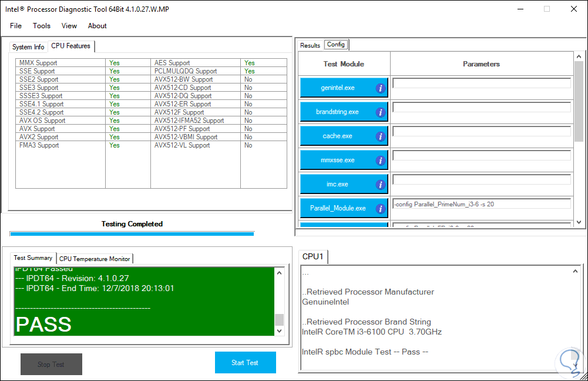Screen dimensions: 588x381
Task: Select the CPU Features tab
Action: pos(71,46)
